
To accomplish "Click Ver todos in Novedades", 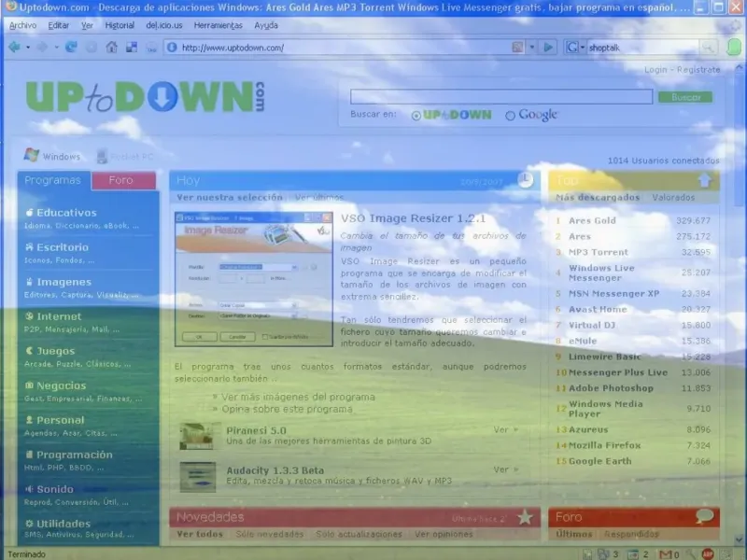I will (200, 534).
